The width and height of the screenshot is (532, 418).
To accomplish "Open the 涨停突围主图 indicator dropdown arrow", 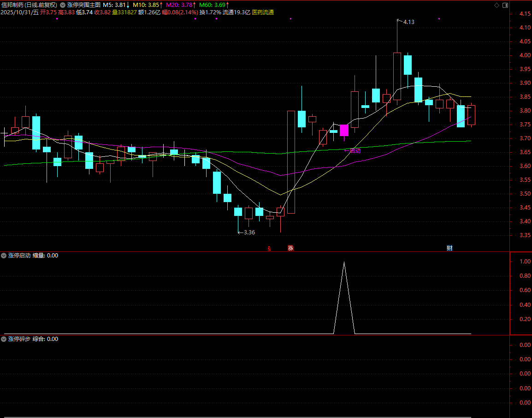I will (63, 5).
